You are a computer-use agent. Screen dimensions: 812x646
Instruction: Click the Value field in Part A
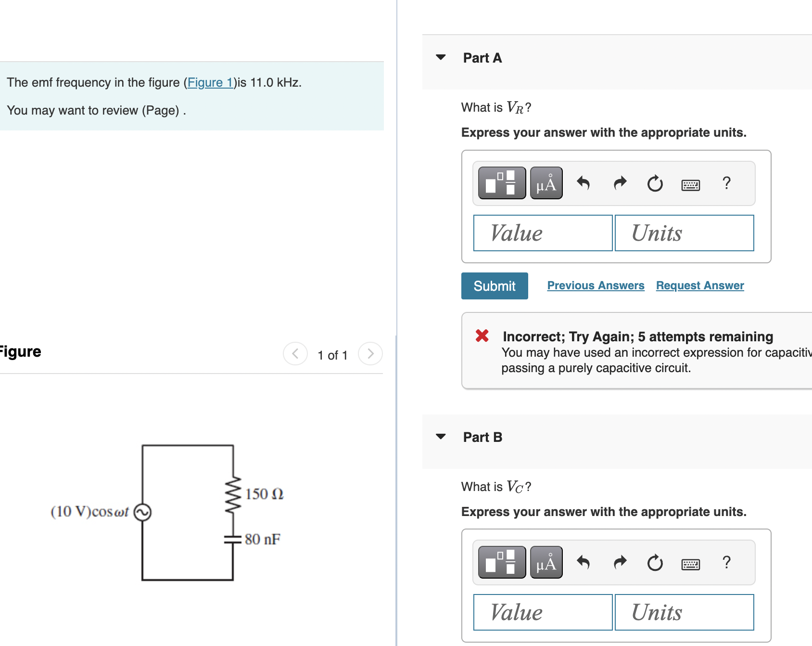[543, 233]
